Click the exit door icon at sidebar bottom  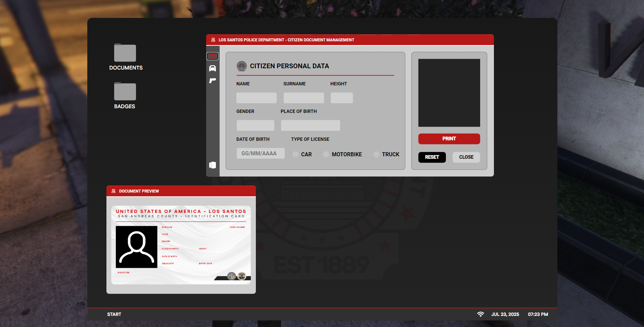(x=213, y=165)
